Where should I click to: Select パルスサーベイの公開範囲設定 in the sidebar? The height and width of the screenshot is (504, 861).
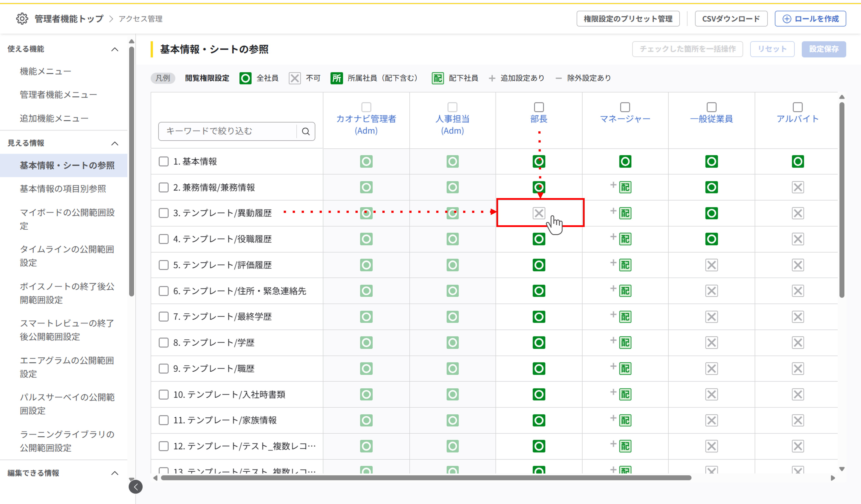pyautogui.click(x=67, y=404)
